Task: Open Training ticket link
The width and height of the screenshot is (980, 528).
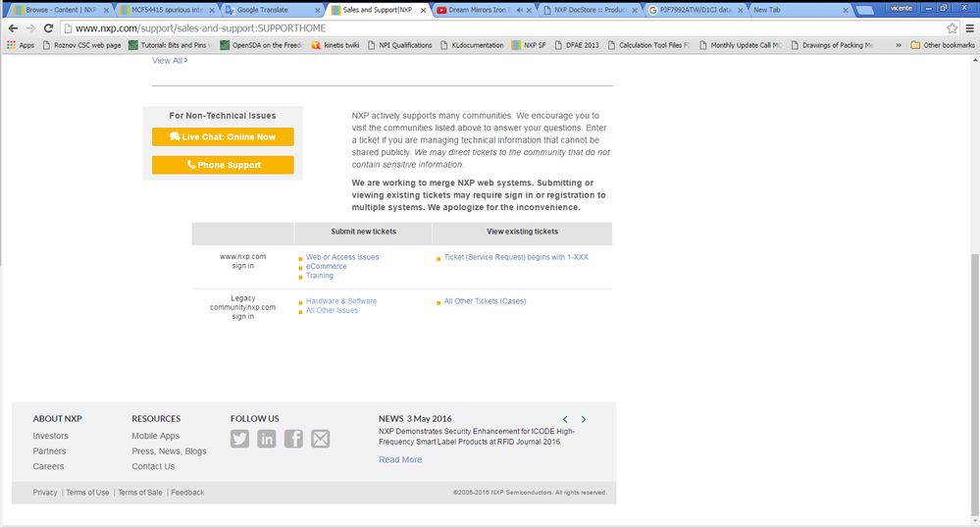Action: [x=320, y=275]
